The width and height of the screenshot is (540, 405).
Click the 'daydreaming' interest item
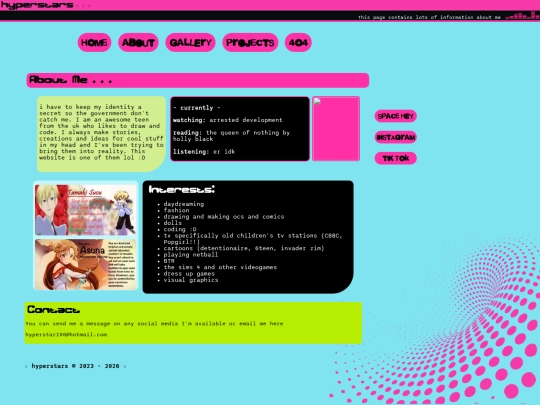(x=184, y=204)
